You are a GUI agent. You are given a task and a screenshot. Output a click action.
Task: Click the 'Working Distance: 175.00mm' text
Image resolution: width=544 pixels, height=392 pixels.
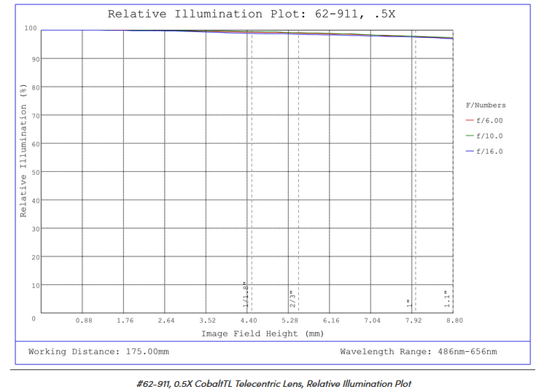point(98,352)
